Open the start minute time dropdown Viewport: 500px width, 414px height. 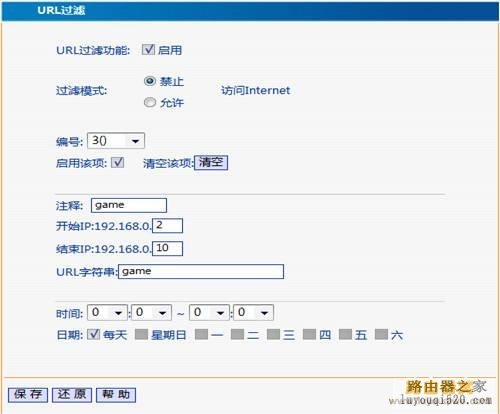(152, 313)
